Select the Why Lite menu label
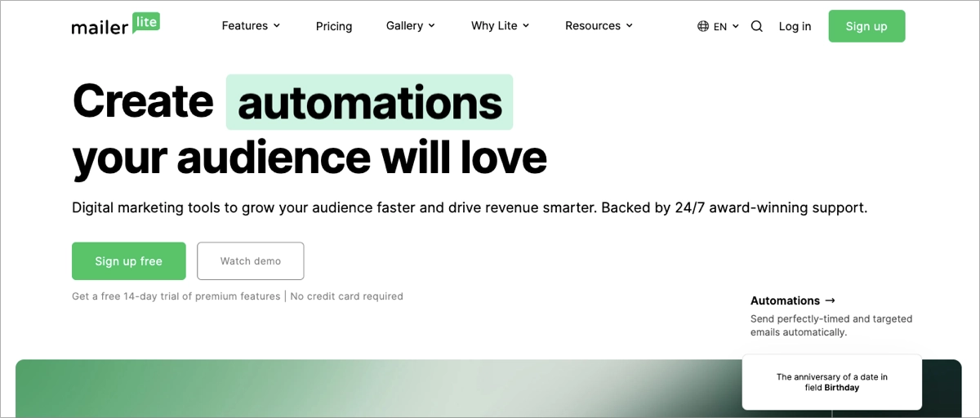 [x=494, y=26]
